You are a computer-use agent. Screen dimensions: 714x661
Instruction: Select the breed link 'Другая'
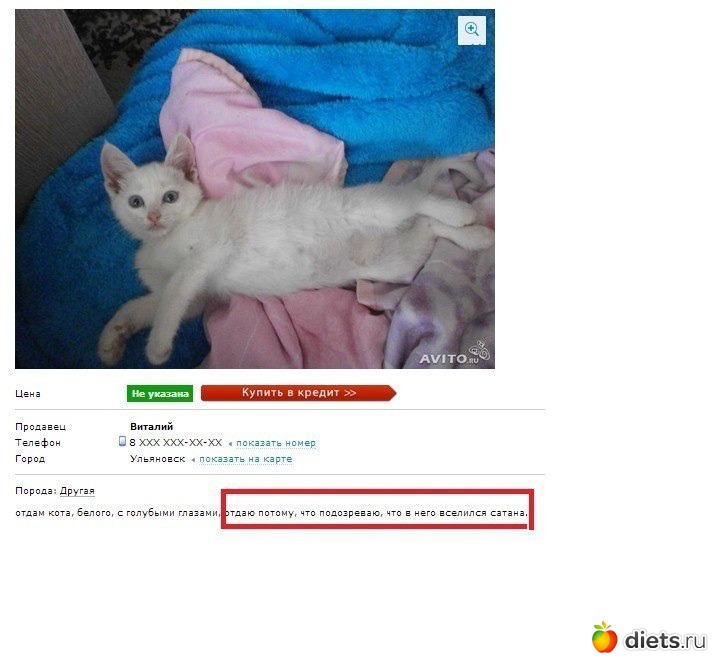77,491
